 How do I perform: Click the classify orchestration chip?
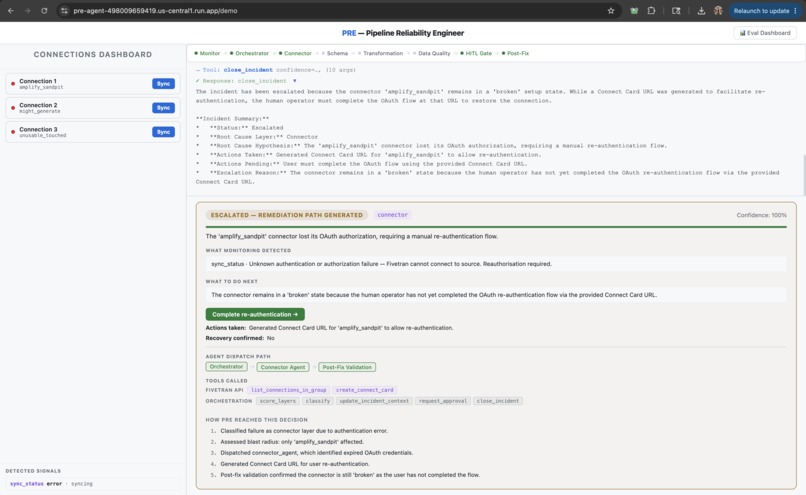click(318, 401)
